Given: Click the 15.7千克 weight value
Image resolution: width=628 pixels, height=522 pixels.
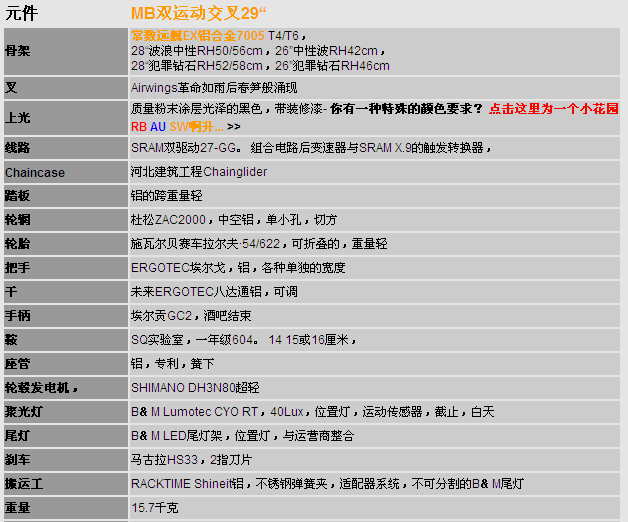Looking at the screenshot, I should [x=155, y=508].
